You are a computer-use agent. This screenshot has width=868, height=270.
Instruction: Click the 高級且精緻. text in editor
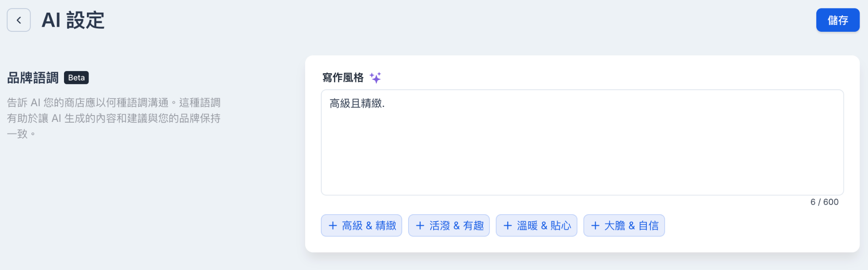(357, 103)
